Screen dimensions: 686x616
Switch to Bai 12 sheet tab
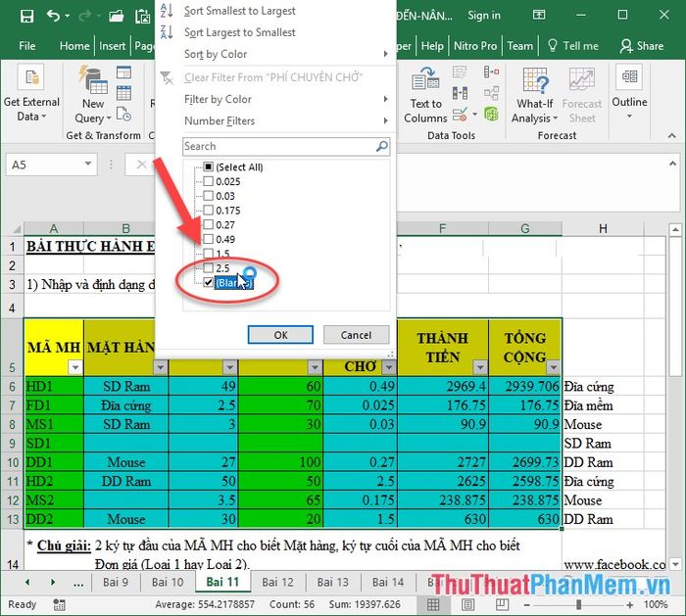(x=278, y=582)
